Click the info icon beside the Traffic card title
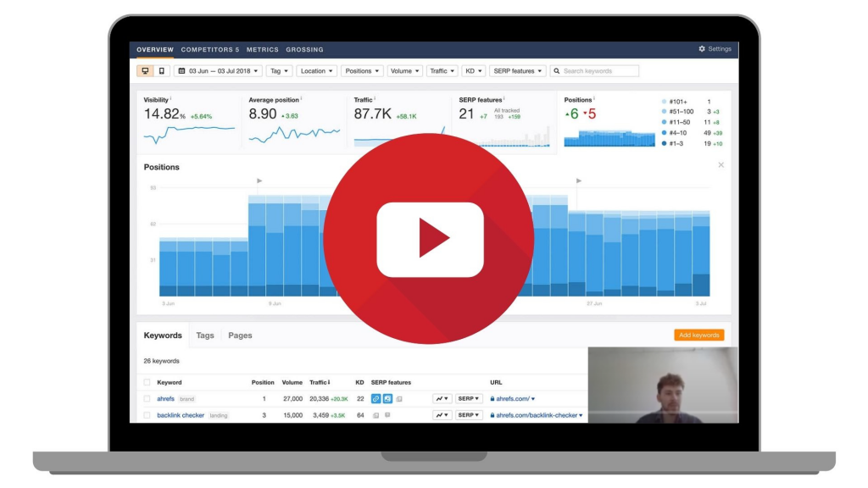This screenshot has height=488, width=868. [375, 98]
